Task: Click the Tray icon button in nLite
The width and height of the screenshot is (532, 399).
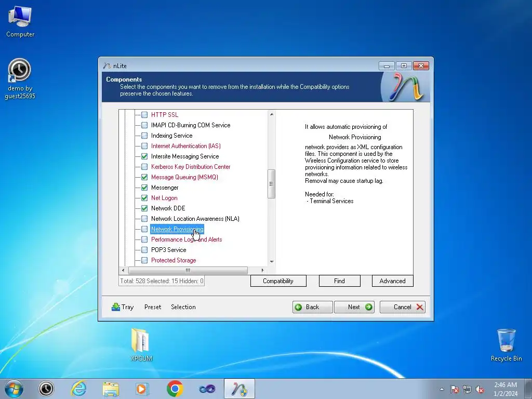Action: coord(123,307)
